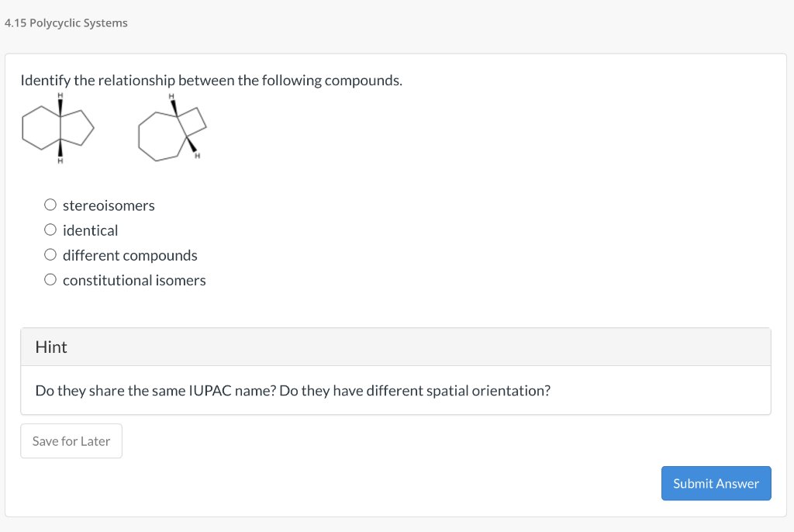Select the constitutional isomers radio button

click(50, 279)
